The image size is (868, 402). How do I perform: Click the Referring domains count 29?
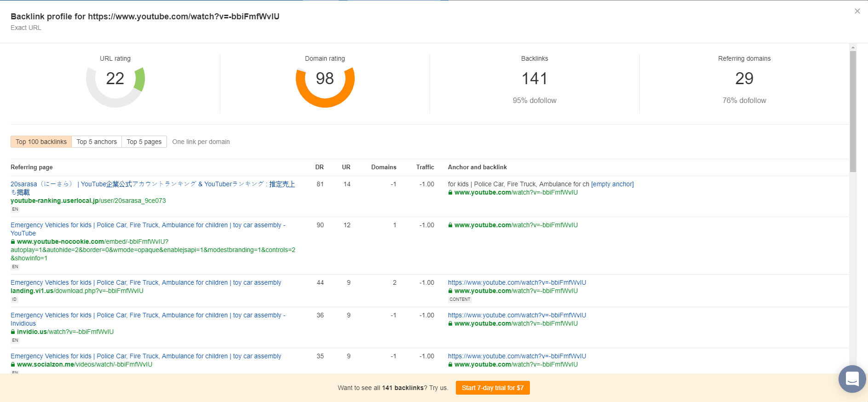[744, 79]
